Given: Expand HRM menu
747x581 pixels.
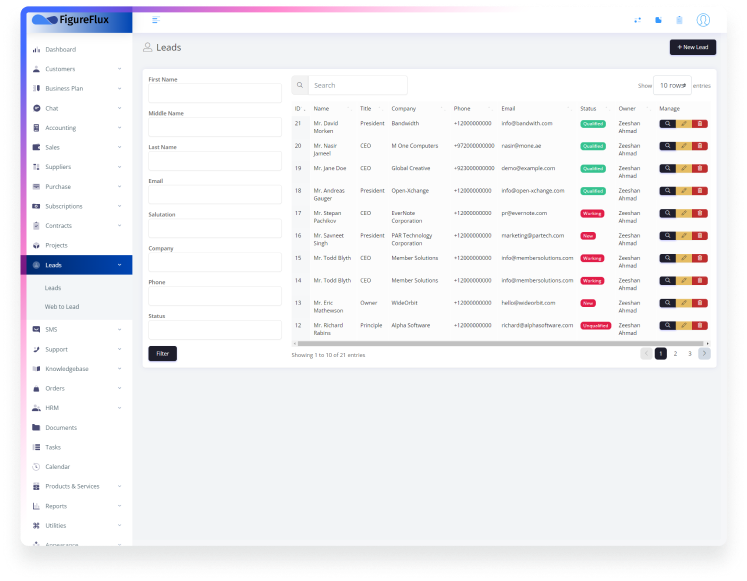Looking at the screenshot, I should pos(76,408).
